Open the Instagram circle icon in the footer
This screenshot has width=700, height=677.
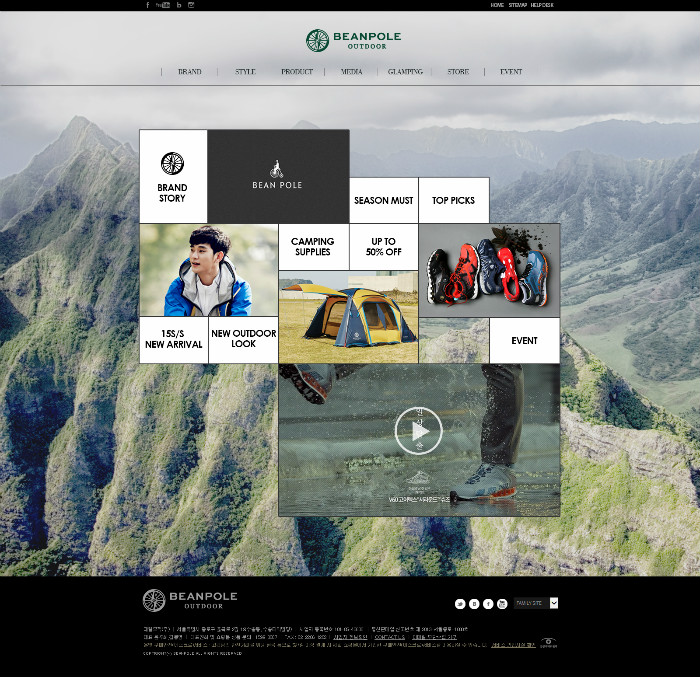[x=502, y=603]
